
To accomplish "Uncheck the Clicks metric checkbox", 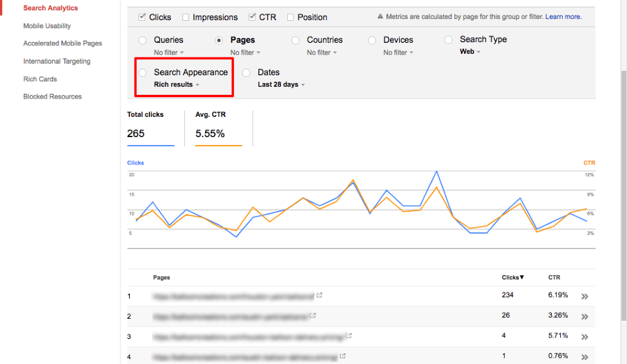I will (142, 17).
